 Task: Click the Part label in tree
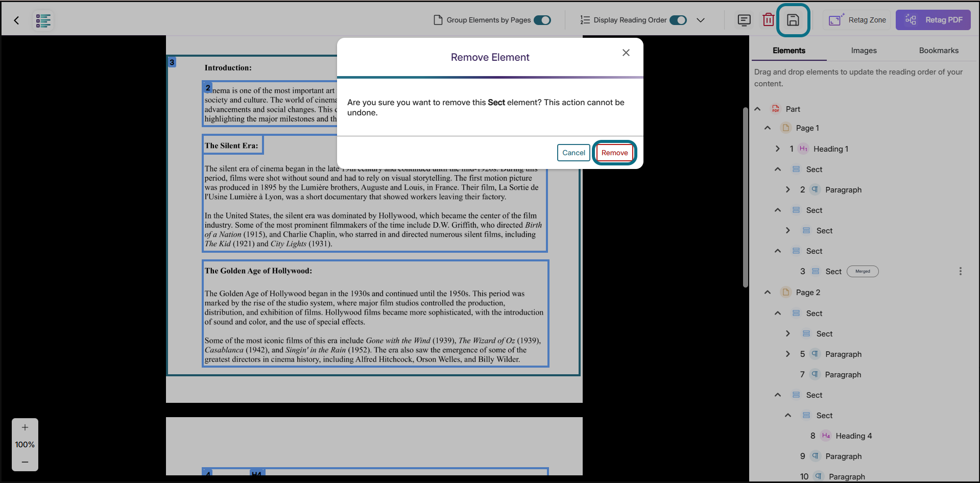793,109
